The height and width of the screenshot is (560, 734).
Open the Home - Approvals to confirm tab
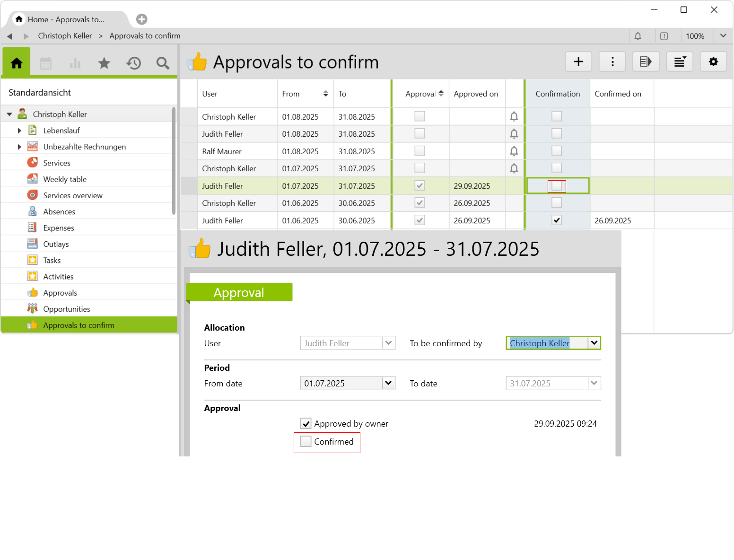(x=66, y=19)
